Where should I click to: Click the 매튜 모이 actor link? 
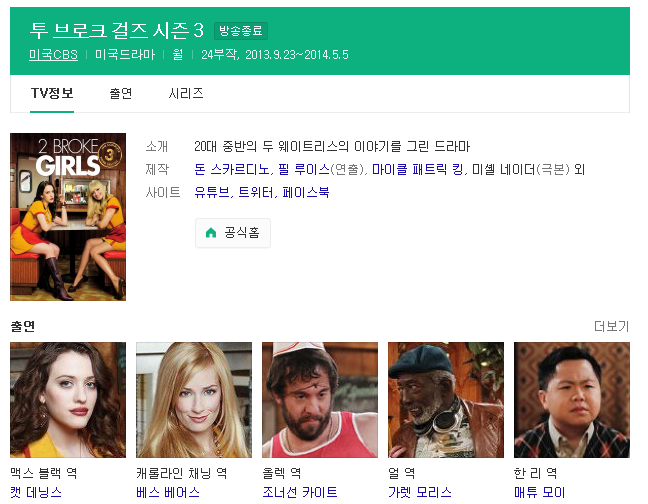tap(539, 492)
